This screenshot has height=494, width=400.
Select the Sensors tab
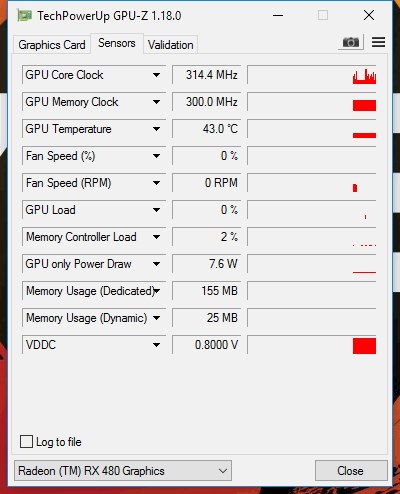pos(117,43)
